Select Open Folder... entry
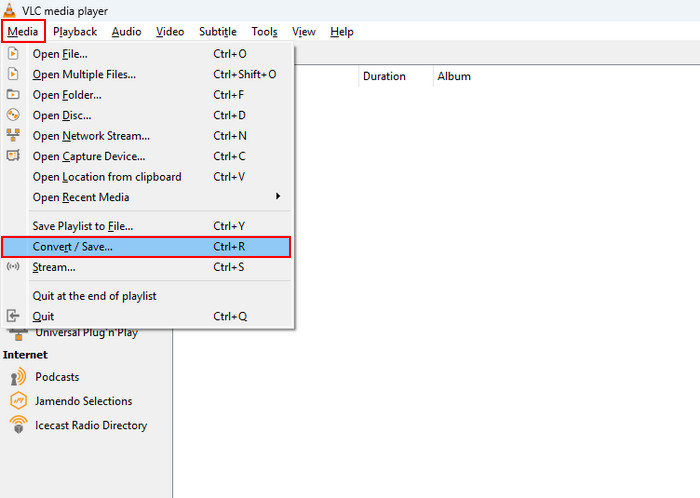Image resolution: width=700 pixels, height=498 pixels. [147, 95]
